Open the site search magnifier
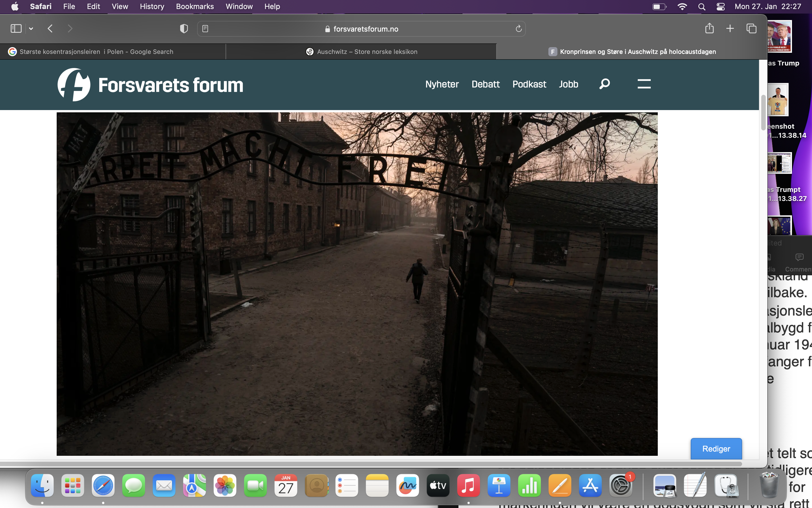Viewport: 812px width, 508px height. [605, 84]
